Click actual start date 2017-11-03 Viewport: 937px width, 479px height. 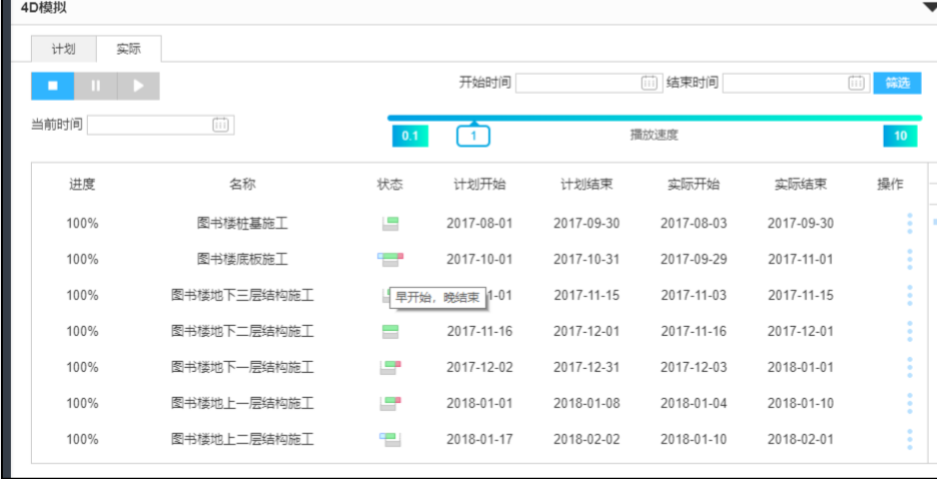coord(693,295)
